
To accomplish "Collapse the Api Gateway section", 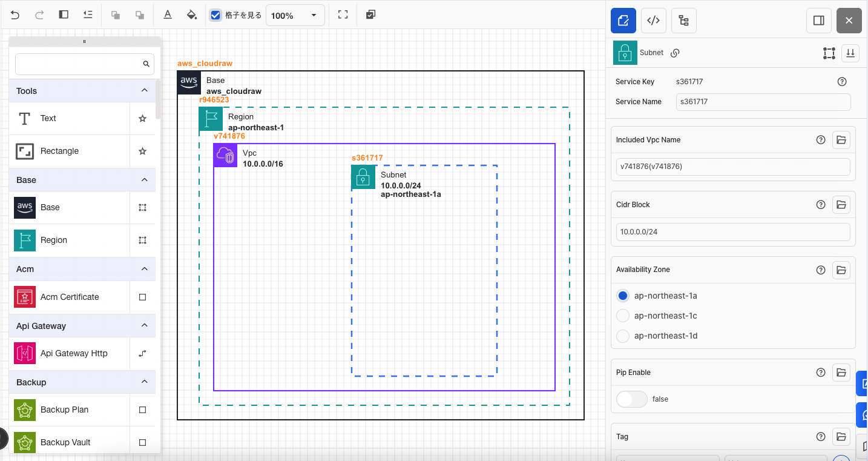I will pyautogui.click(x=144, y=325).
